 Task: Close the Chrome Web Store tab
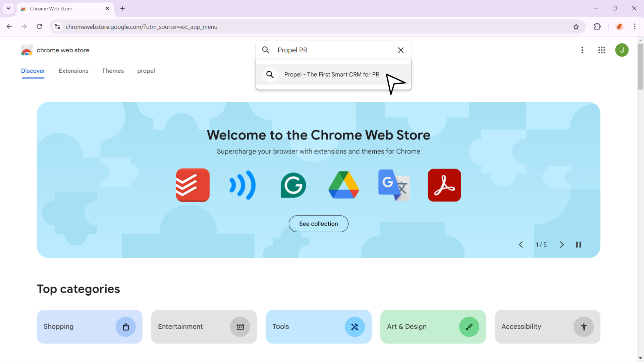click(x=107, y=8)
